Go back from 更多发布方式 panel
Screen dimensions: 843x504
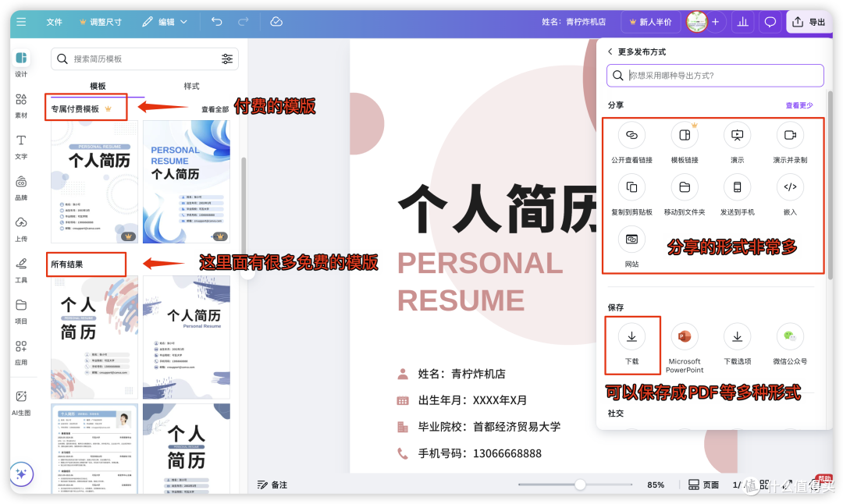coord(610,51)
